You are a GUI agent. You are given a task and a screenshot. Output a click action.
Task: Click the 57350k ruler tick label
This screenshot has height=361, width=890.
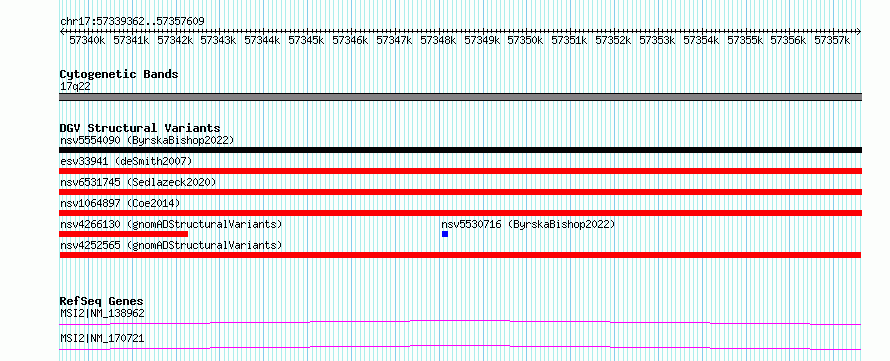[x=526, y=40]
